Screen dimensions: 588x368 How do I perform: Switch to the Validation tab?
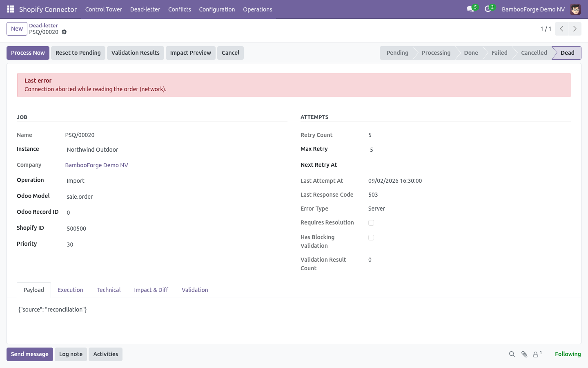click(195, 290)
